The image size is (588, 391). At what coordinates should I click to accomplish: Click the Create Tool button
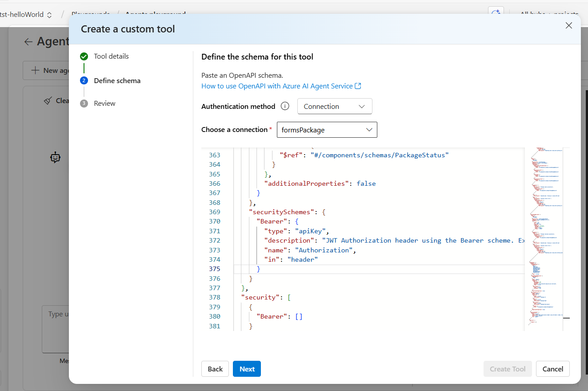point(508,369)
